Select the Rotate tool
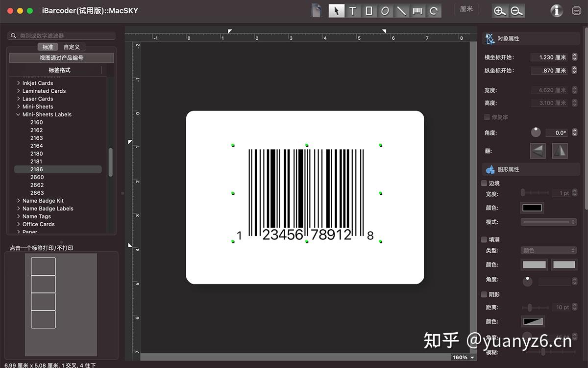This screenshot has width=588, height=368. coord(433,10)
